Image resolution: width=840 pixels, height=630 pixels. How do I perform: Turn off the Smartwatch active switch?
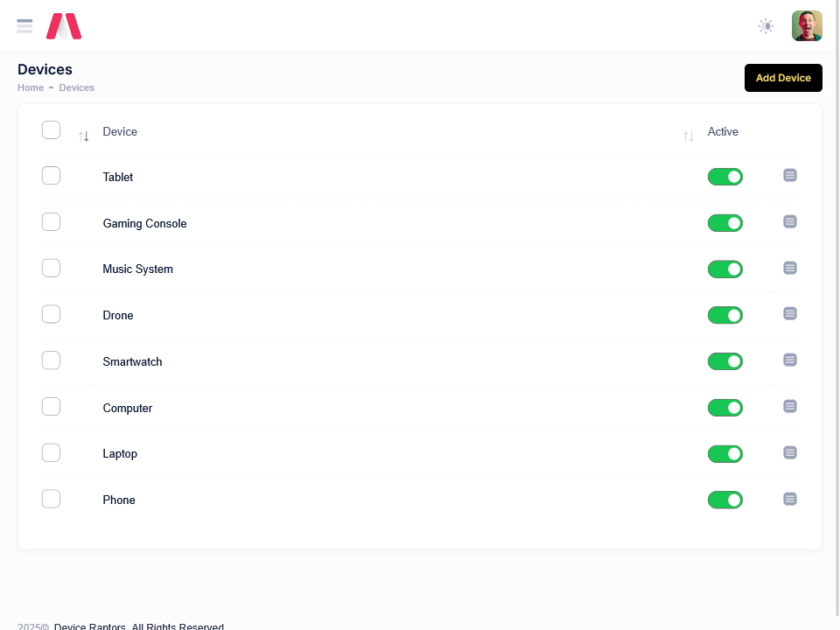(724, 361)
